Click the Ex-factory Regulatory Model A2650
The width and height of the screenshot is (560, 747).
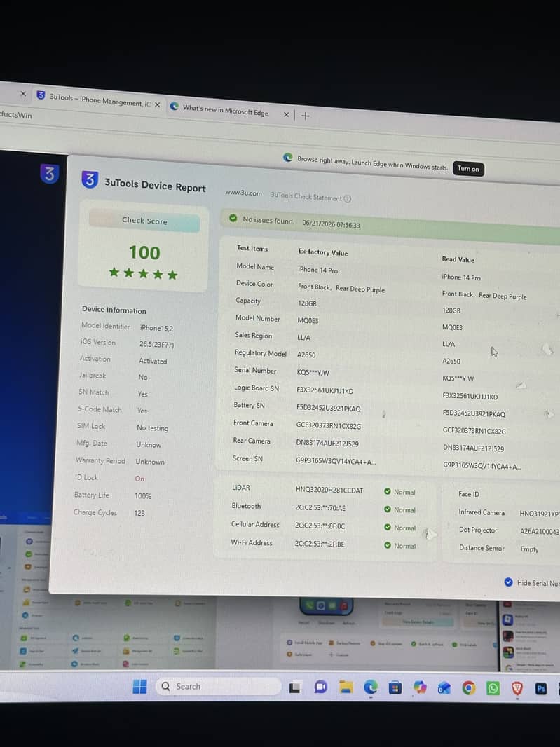tap(306, 355)
